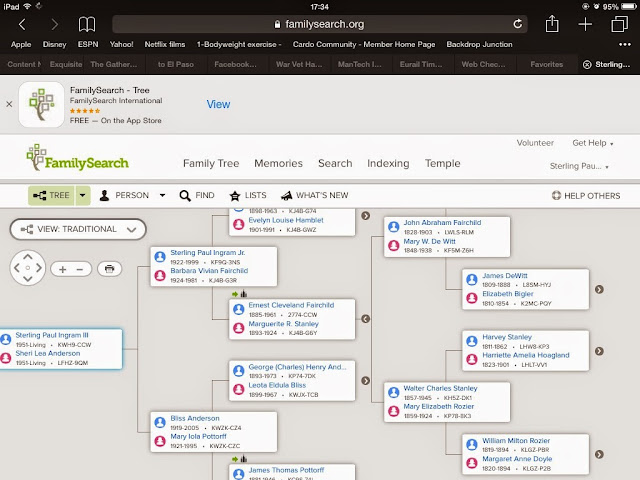The height and width of the screenshot is (480, 640).
Task: Click HELP OTHERS lifebuoy button
Action: pos(586,196)
